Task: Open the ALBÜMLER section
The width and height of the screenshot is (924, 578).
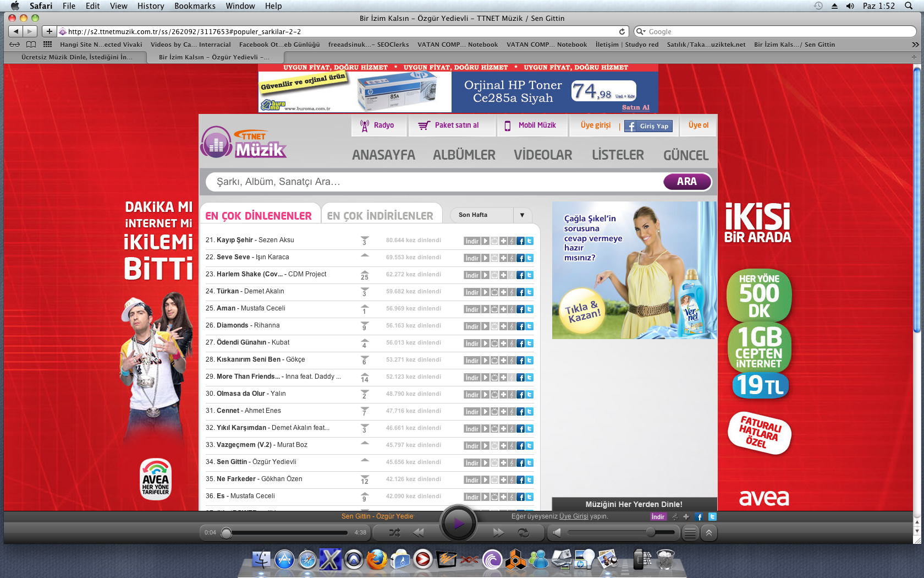Action: tap(464, 155)
